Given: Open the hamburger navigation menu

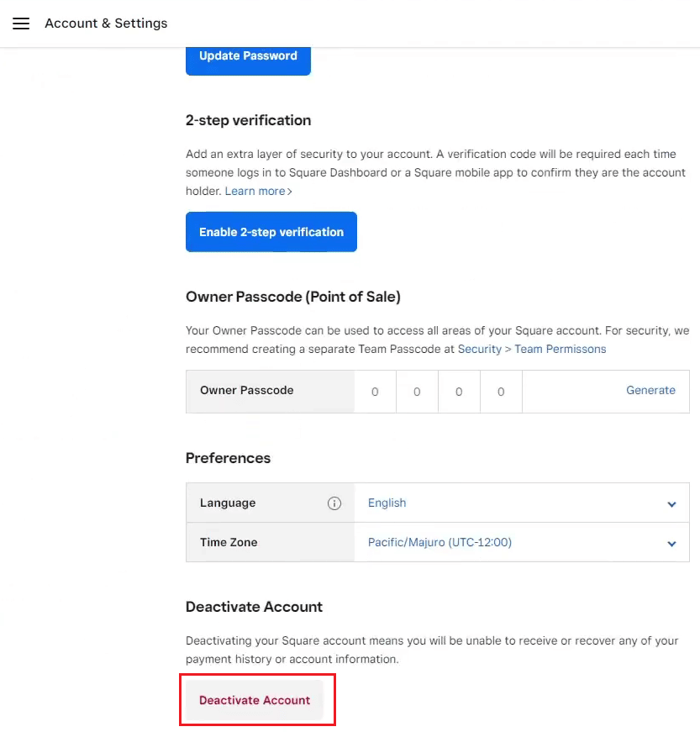Looking at the screenshot, I should 21,24.
